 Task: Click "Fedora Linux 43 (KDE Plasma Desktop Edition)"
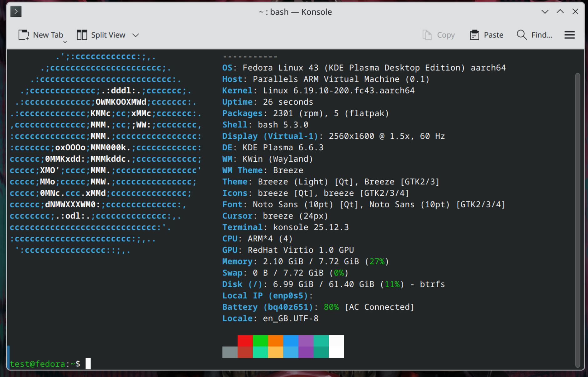354,68
